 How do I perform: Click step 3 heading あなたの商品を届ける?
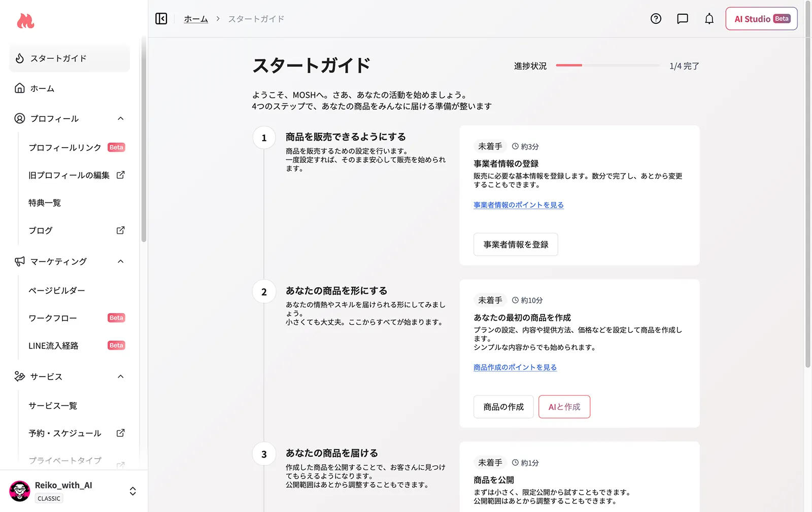(x=332, y=453)
